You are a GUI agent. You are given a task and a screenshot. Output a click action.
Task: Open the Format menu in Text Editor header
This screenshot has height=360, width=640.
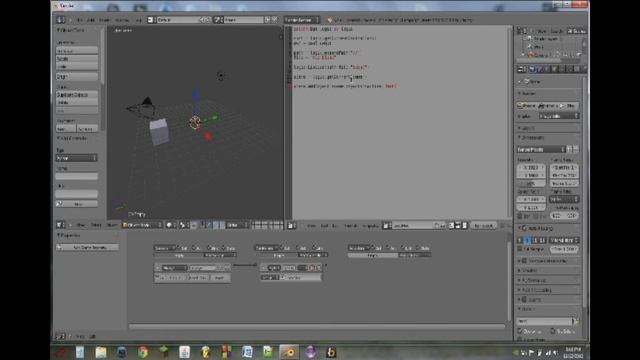(x=351, y=226)
